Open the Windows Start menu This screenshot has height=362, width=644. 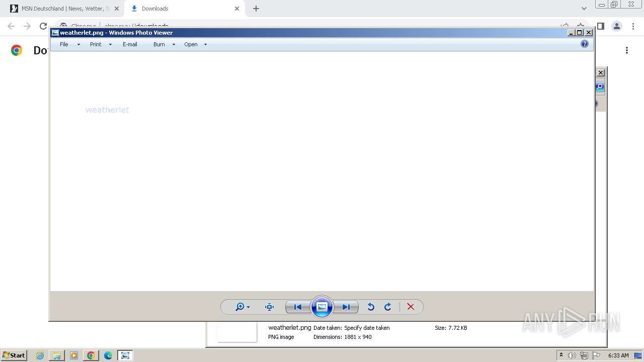(14, 355)
